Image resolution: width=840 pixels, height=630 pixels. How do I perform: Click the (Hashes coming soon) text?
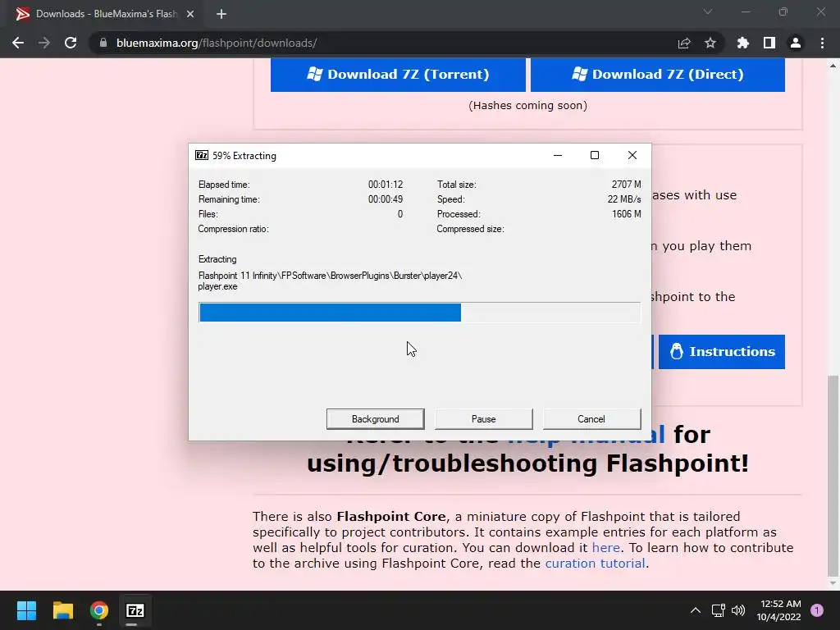click(x=527, y=106)
